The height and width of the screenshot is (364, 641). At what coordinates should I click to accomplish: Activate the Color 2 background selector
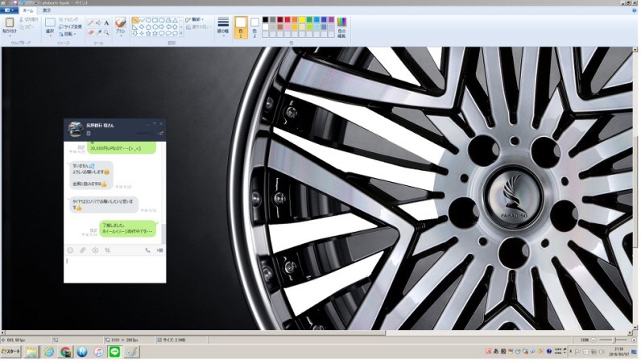pos(255,26)
